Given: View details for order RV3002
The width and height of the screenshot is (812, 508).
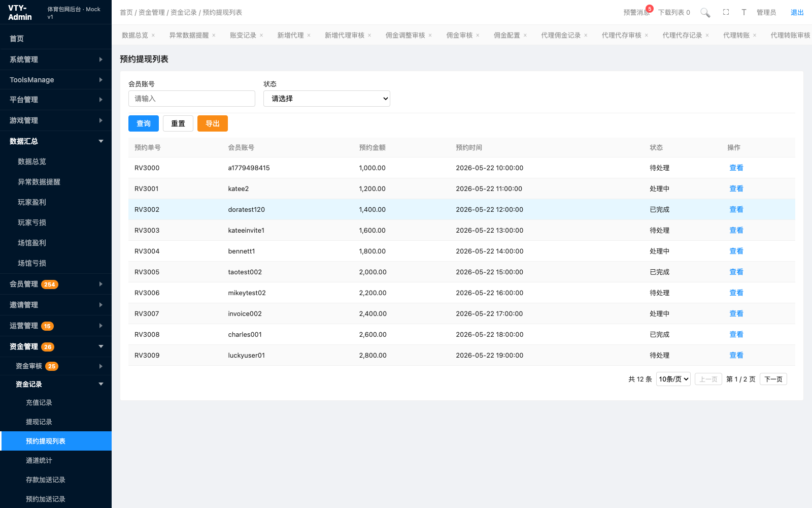Looking at the screenshot, I should [736, 209].
